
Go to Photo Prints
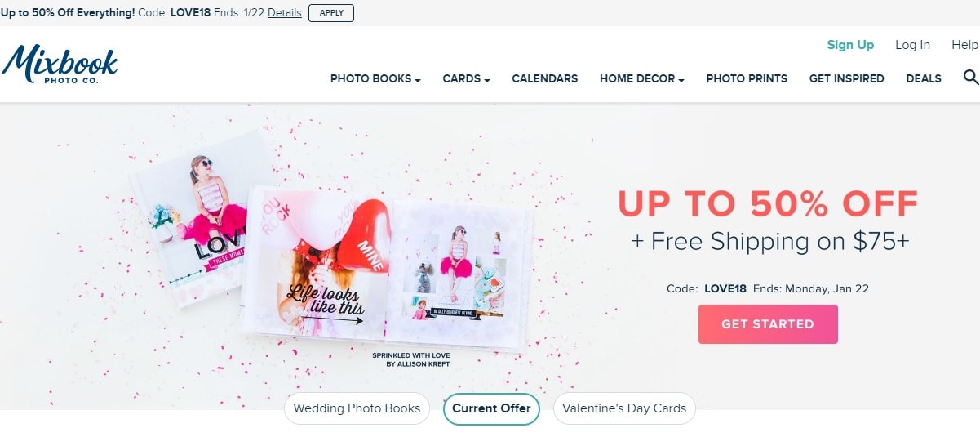747,79
